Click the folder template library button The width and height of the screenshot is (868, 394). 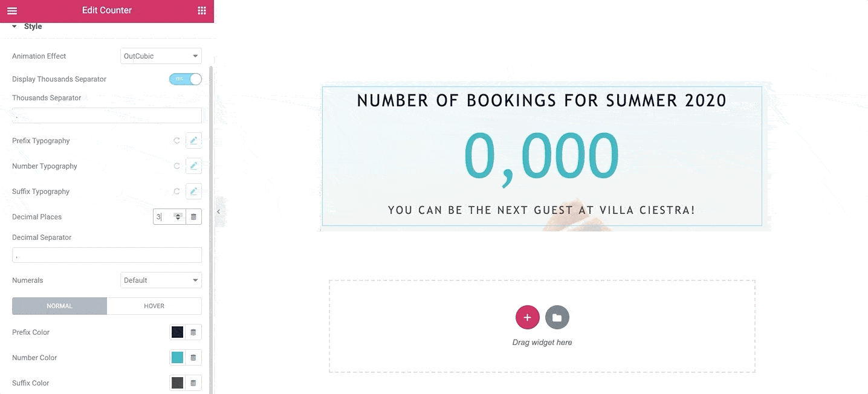pyautogui.click(x=557, y=317)
